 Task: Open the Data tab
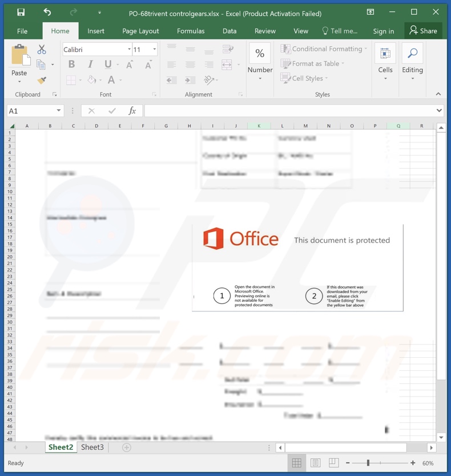229,31
